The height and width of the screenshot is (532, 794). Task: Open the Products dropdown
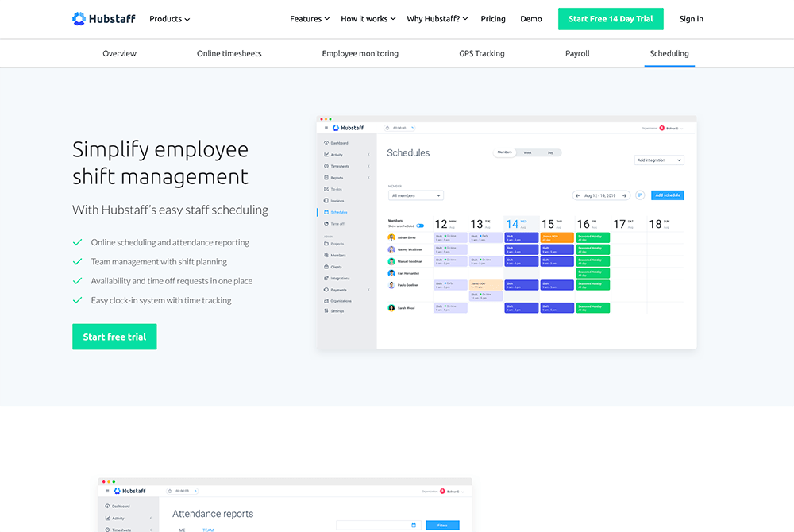click(170, 19)
